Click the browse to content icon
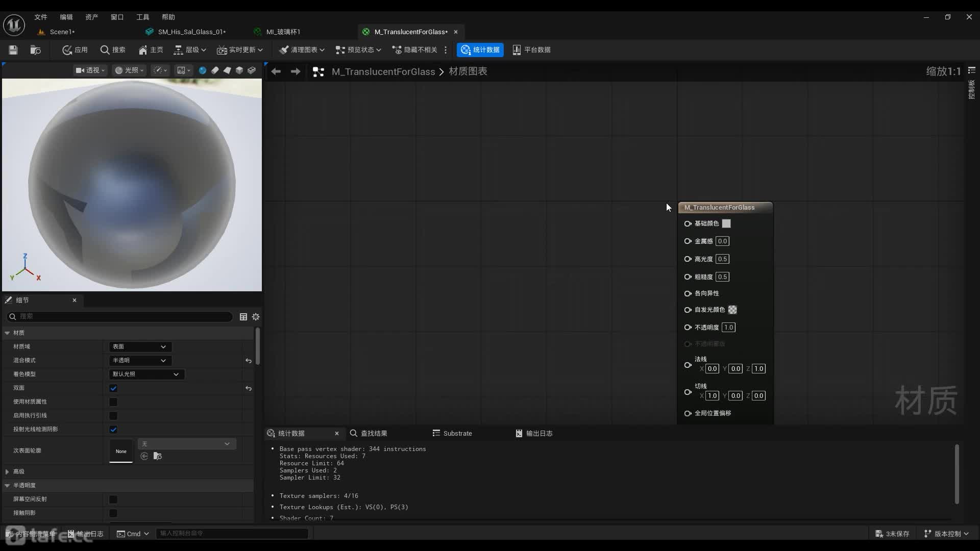This screenshot has height=551, width=980. point(35,49)
